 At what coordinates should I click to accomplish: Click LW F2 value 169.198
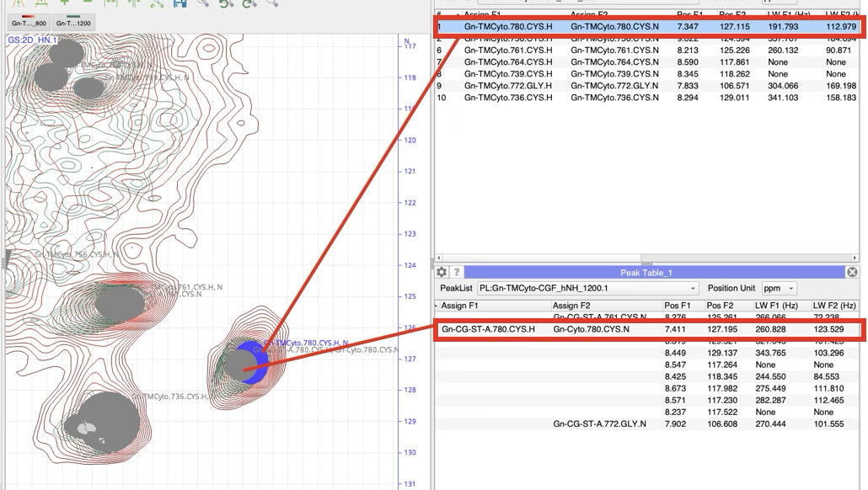point(841,86)
